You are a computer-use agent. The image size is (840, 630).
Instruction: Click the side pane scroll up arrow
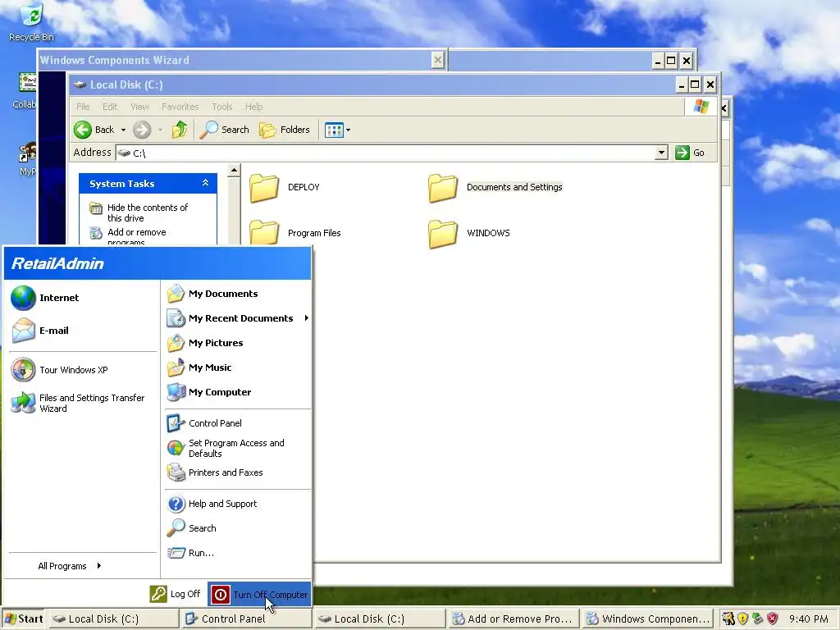(234, 171)
